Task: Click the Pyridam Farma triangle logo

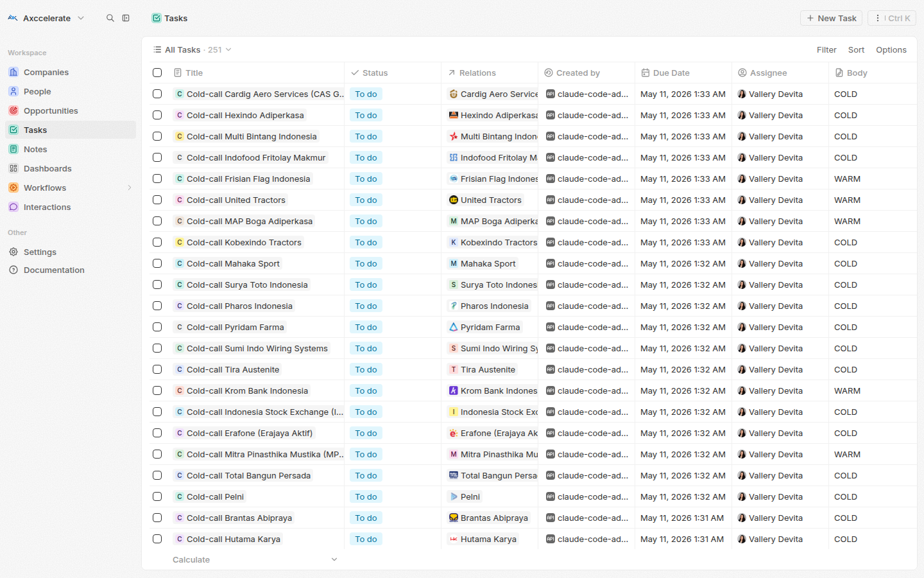Action: pos(454,327)
